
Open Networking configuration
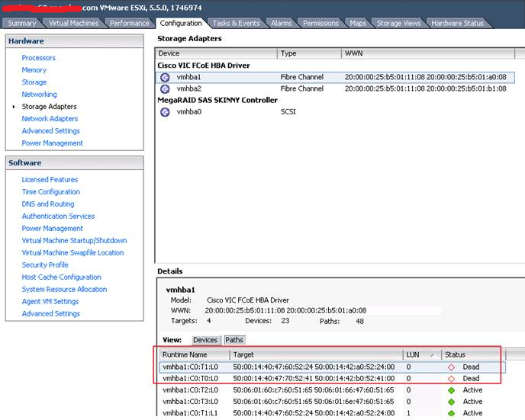pyautogui.click(x=39, y=95)
